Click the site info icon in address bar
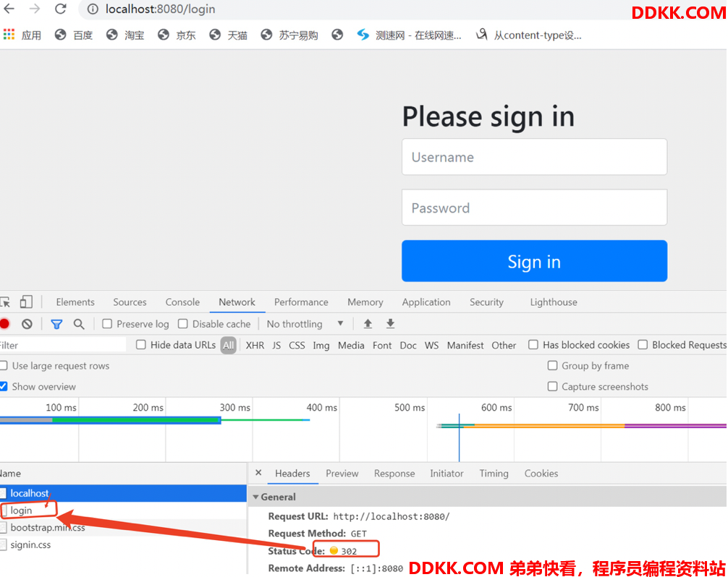Image resolution: width=728 pixels, height=577 pixels. coord(93,9)
